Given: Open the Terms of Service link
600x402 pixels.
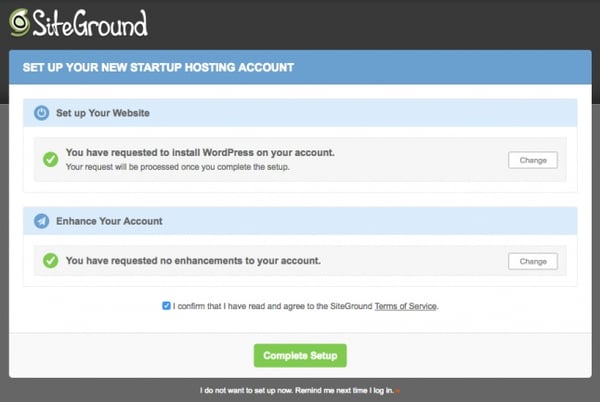Looking at the screenshot, I should pos(405,306).
